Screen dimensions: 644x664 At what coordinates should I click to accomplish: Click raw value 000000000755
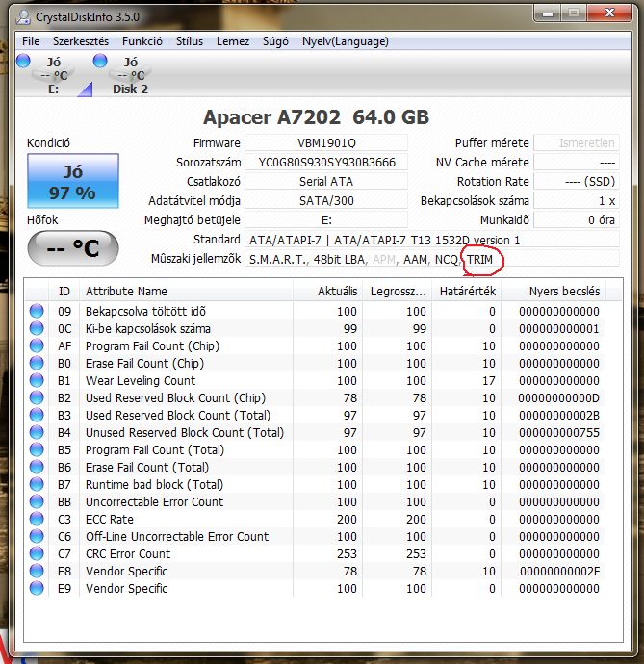(559, 433)
